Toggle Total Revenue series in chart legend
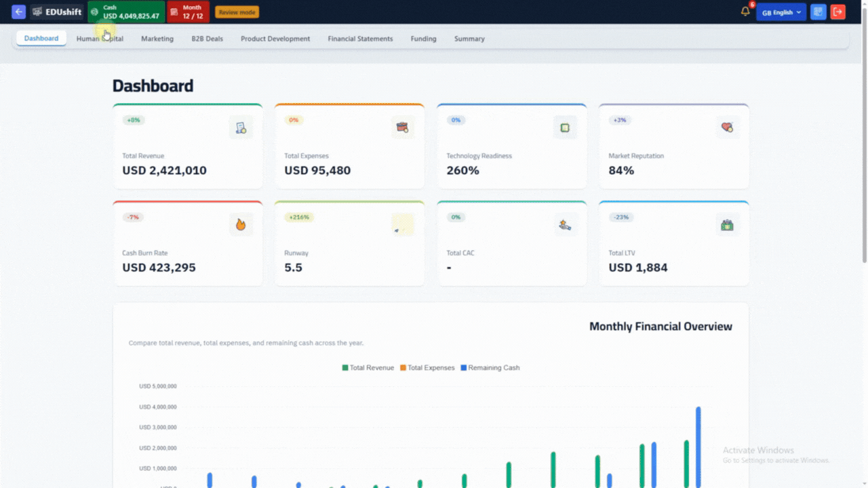Viewport: 868px width, 488px height. click(x=368, y=368)
